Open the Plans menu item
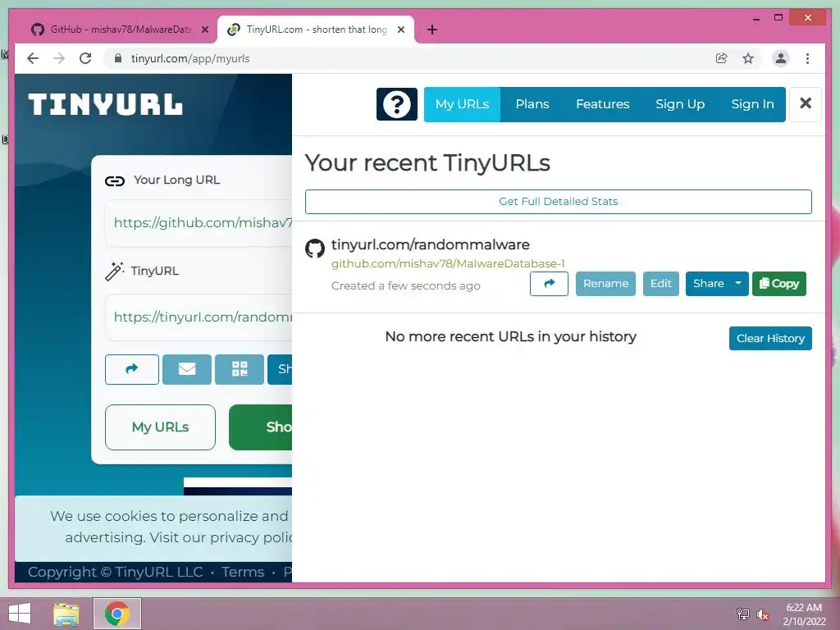The height and width of the screenshot is (630, 840). (x=532, y=104)
